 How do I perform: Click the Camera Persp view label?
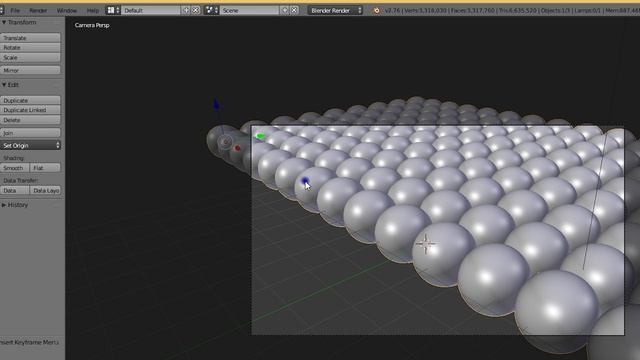point(92,25)
